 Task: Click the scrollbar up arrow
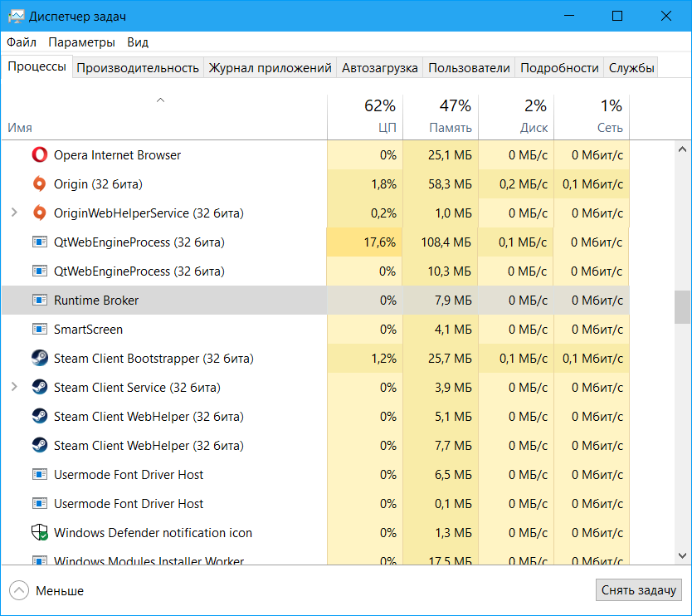point(682,149)
